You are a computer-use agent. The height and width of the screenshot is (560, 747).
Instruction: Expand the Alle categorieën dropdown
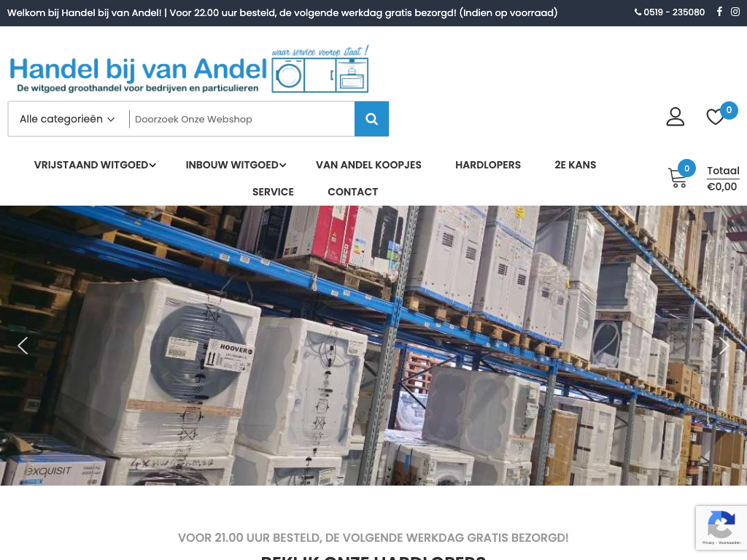click(66, 119)
